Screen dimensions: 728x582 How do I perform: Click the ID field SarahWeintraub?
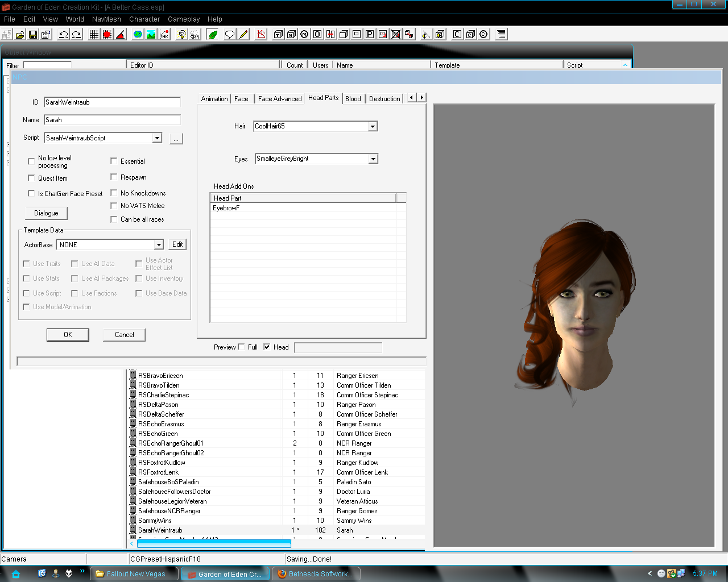(x=112, y=102)
